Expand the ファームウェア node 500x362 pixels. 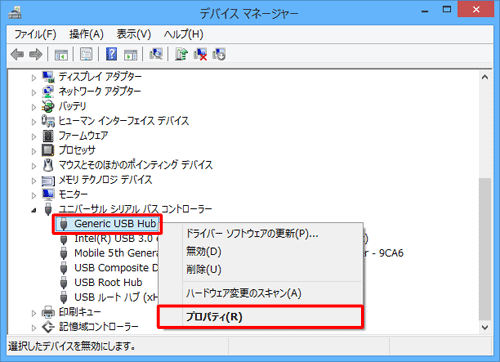(34, 136)
